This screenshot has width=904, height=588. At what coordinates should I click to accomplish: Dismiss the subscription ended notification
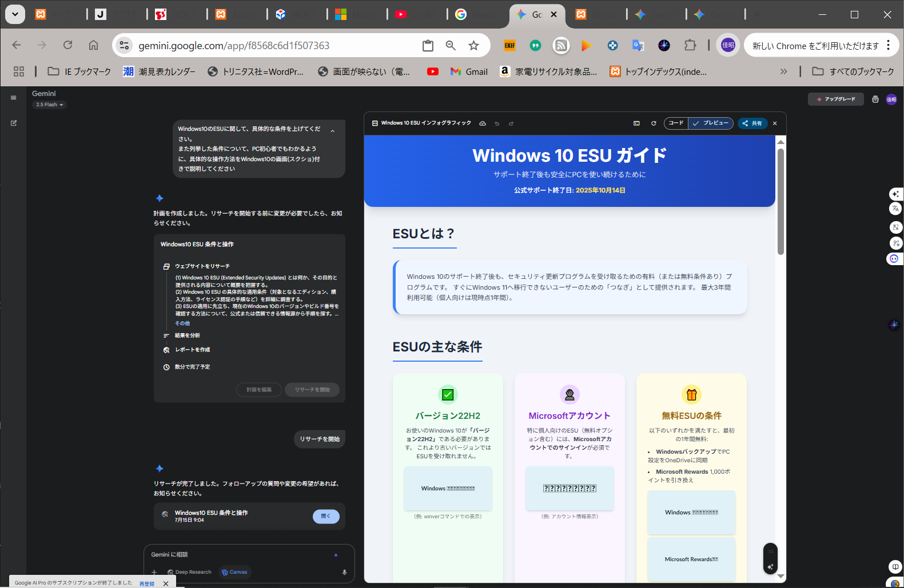click(166, 583)
